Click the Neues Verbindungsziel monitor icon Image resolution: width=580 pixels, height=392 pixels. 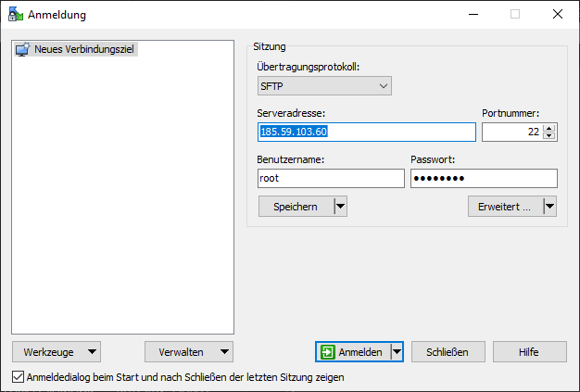click(22, 49)
